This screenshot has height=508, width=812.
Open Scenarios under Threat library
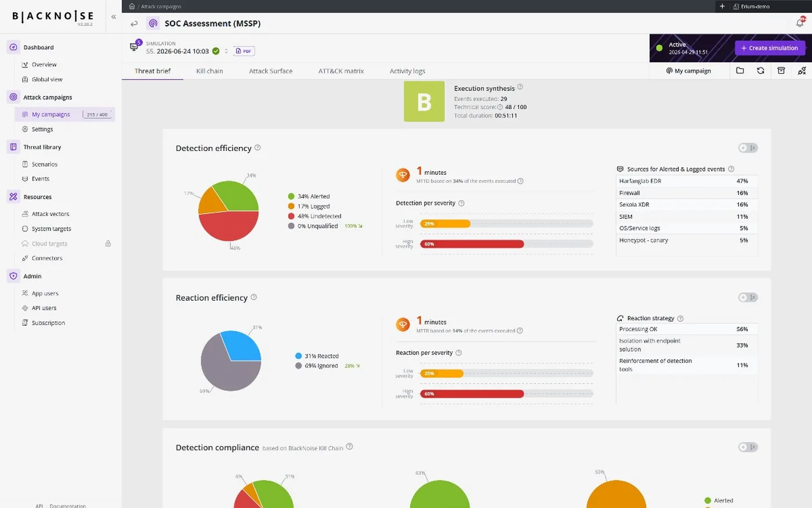[44, 164]
